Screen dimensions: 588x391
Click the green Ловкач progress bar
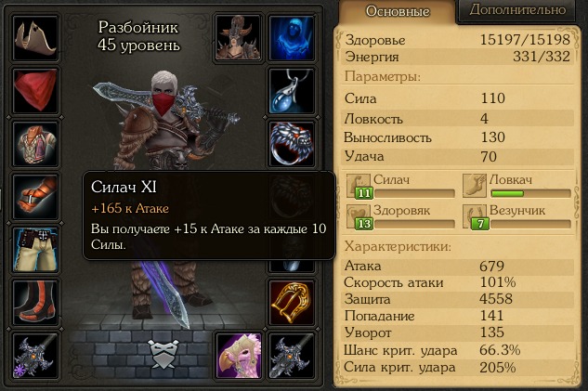point(530,194)
